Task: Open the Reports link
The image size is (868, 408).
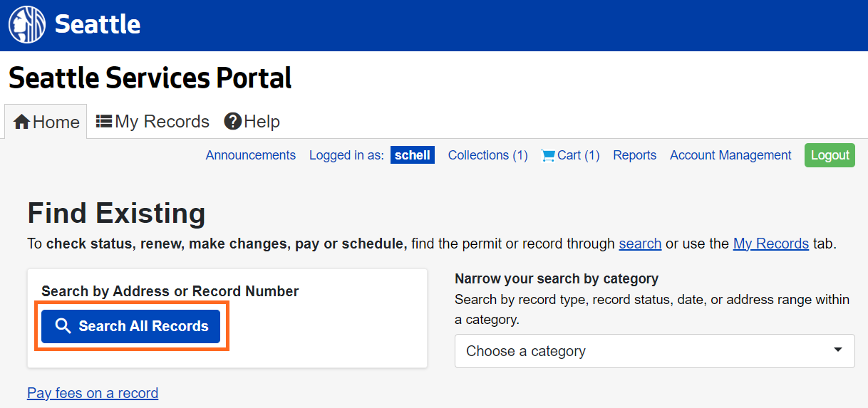Action: [x=635, y=155]
